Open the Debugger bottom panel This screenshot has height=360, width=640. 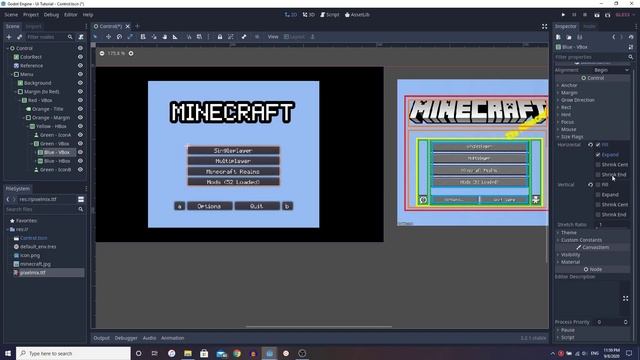(x=126, y=338)
